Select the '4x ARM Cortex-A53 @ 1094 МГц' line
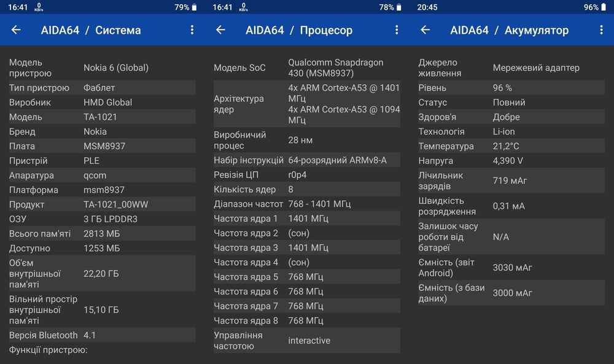Viewport: 614px width, 364px height. [x=344, y=115]
